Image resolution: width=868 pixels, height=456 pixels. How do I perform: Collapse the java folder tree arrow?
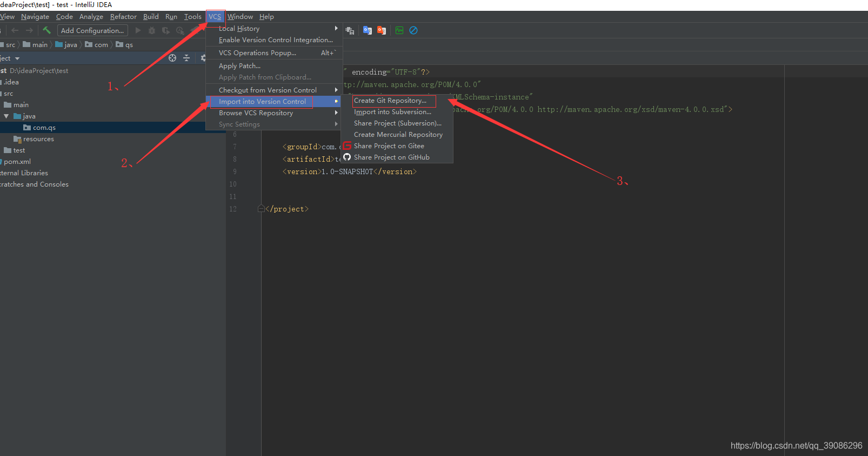coord(6,116)
